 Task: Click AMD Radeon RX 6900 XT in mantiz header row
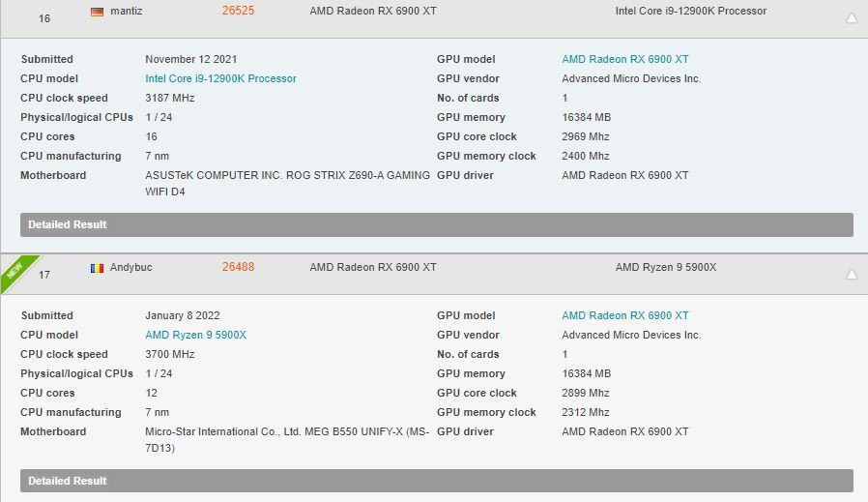[x=372, y=11]
